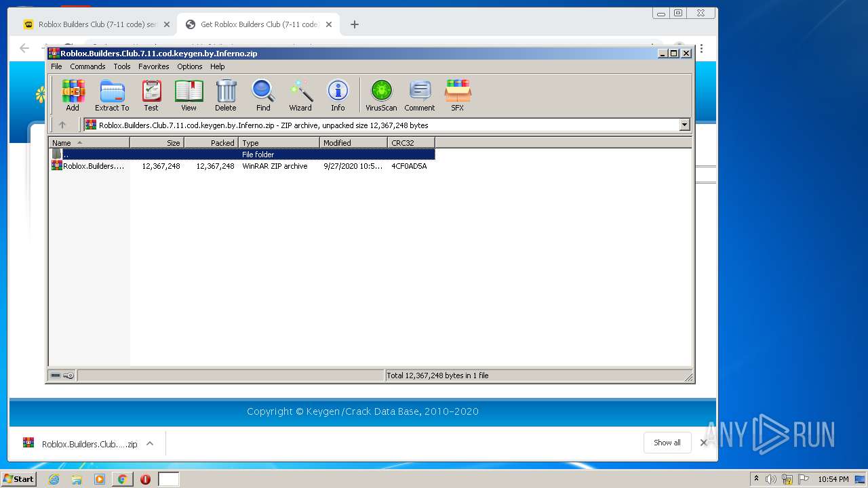Sort by Modified column header

(x=353, y=142)
